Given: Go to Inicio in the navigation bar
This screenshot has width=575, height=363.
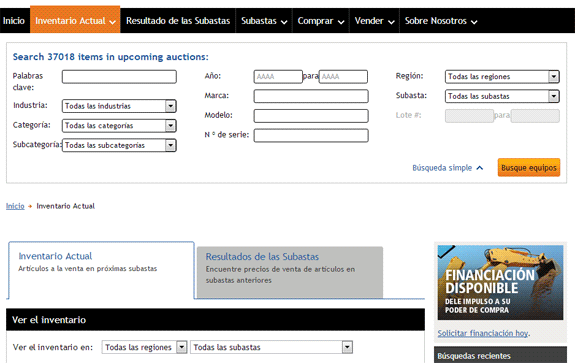Looking at the screenshot, I should pyautogui.click(x=14, y=21).
